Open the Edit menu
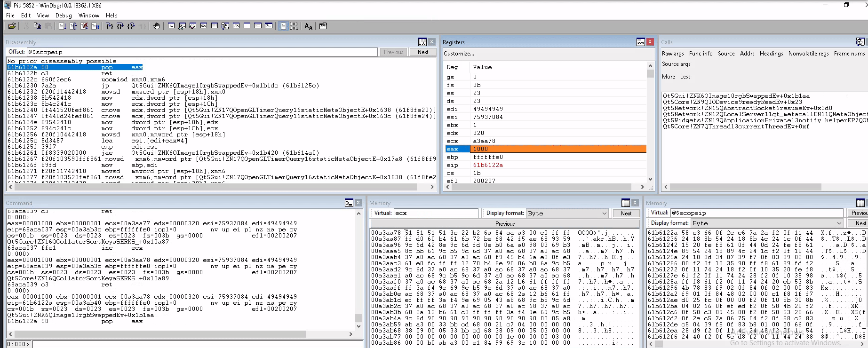Screen dimensions: 868x348 point(26,16)
